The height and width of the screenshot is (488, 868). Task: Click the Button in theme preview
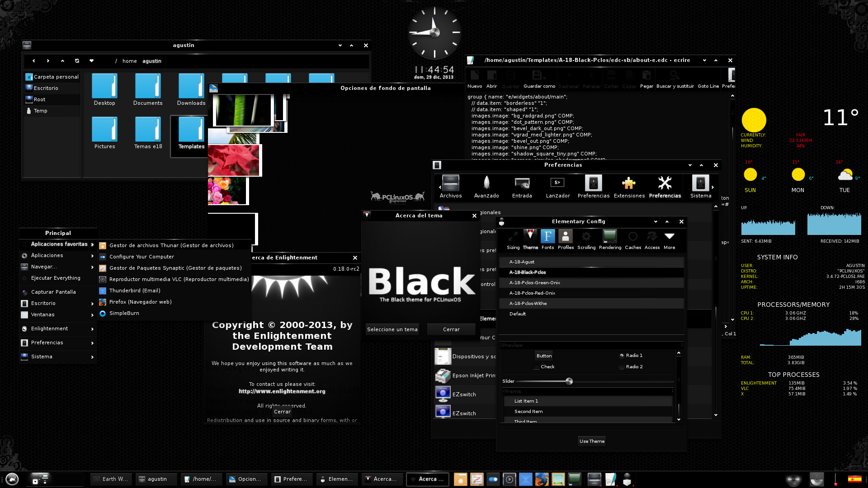tap(544, 356)
